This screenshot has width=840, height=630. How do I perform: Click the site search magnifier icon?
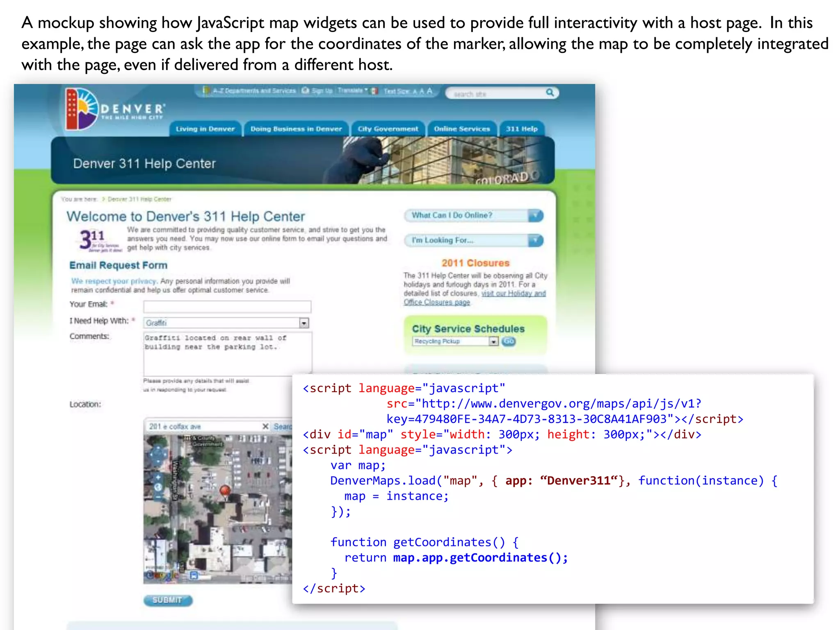[550, 93]
